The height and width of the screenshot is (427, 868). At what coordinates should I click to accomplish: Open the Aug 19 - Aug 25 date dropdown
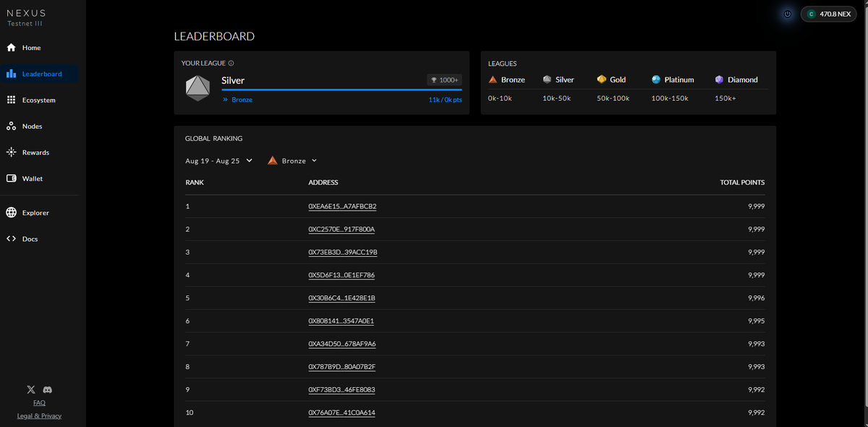click(x=218, y=161)
